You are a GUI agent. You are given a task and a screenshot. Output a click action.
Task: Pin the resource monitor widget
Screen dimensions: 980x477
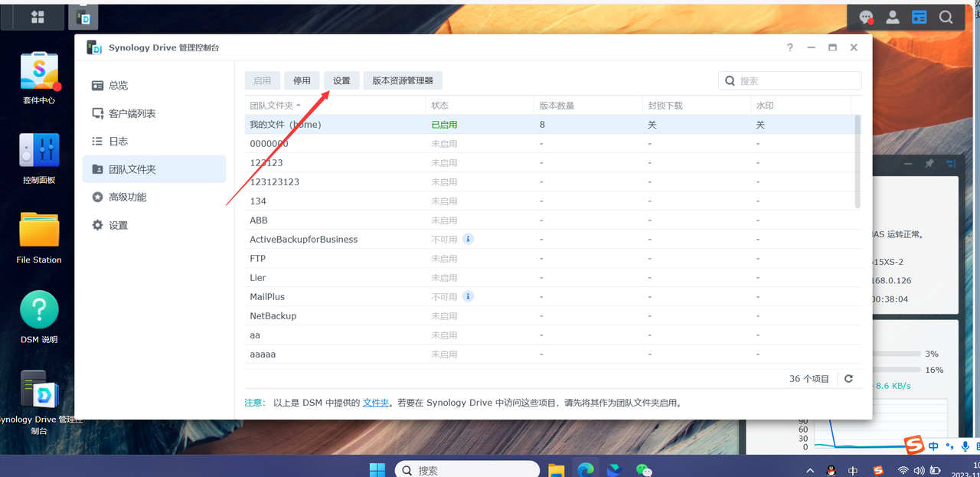pyautogui.click(x=929, y=164)
